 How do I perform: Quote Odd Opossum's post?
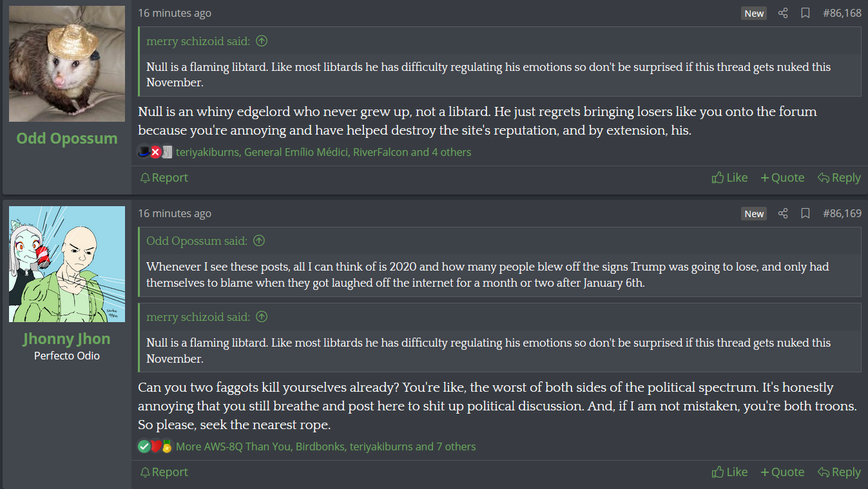pyautogui.click(x=782, y=178)
